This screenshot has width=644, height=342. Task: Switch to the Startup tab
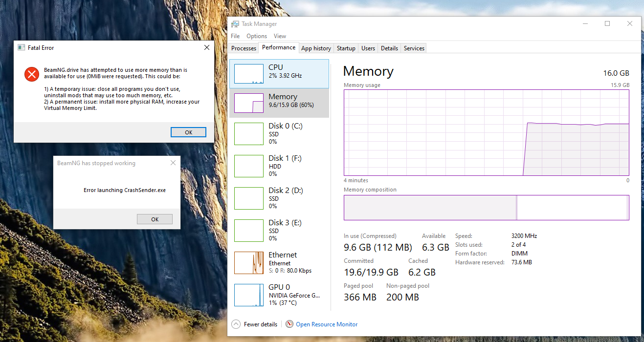tap(346, 48)
